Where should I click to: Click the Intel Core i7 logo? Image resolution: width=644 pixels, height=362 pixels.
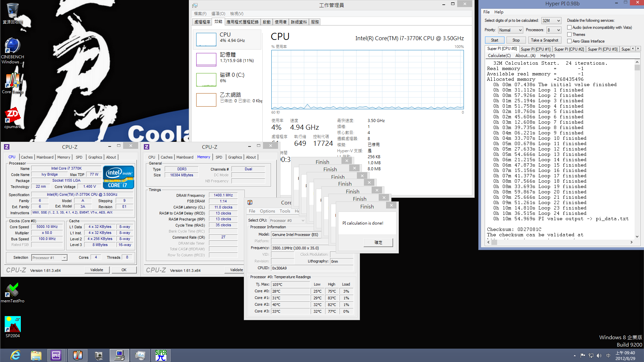(118, 177)
